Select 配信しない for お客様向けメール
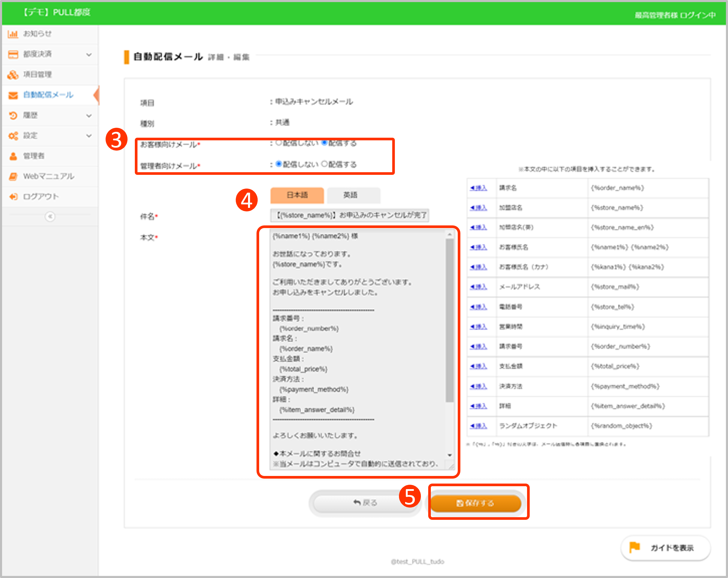This screenshot has height=578, width=728. [x=278, y=143]
